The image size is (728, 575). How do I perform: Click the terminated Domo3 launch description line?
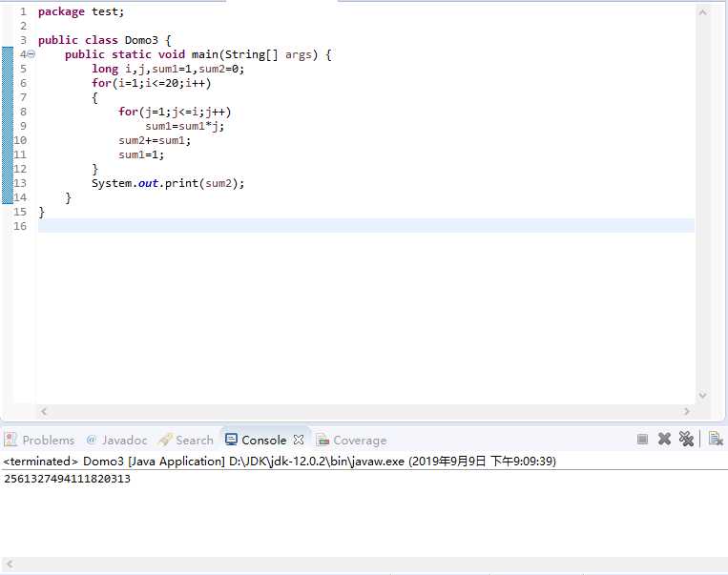pyautogui.click(x=280, y=462)
